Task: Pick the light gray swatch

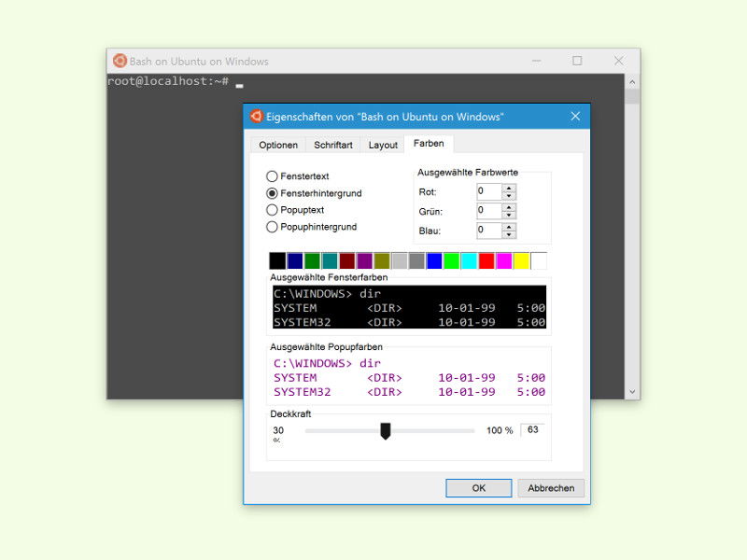Action: coord(400,261)
